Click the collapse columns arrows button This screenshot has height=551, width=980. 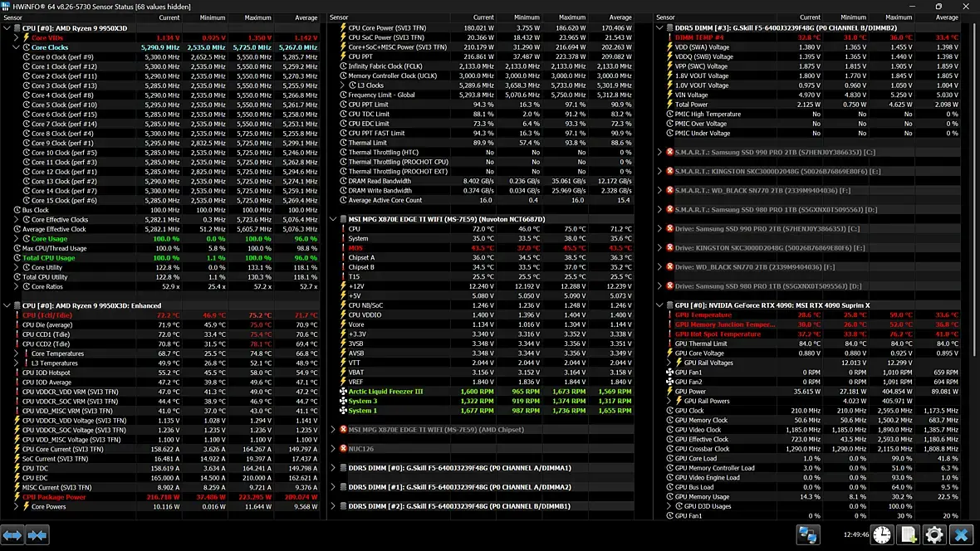(x=37, y=535)
